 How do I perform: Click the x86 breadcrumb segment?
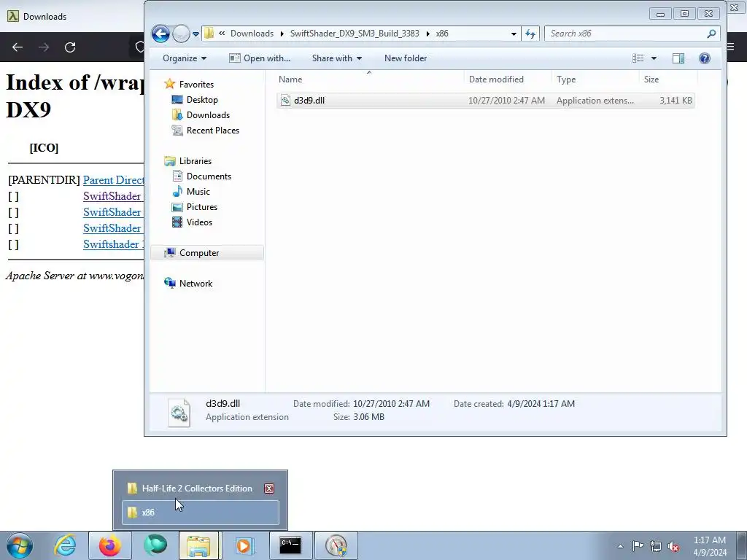tap(442, 34)
